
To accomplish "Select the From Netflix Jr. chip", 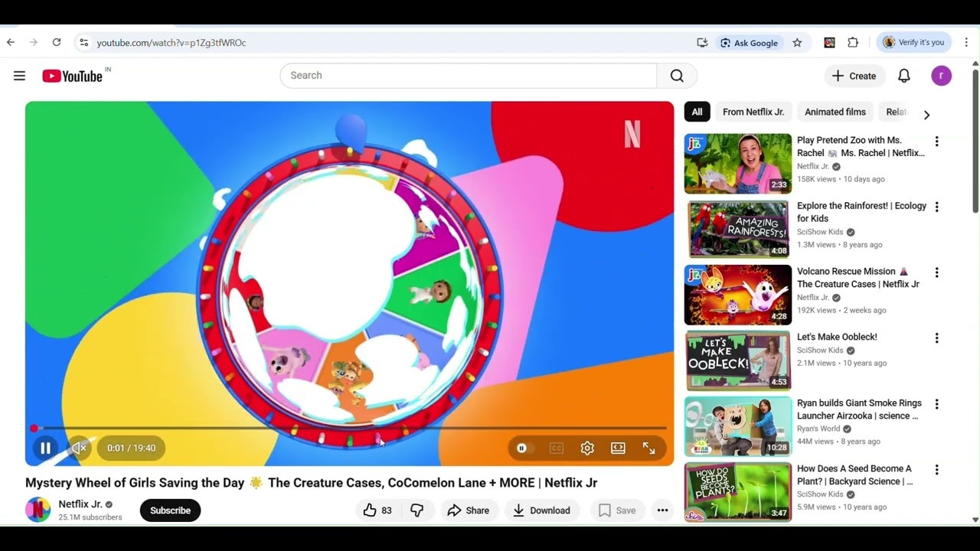I will click(753, 112).
